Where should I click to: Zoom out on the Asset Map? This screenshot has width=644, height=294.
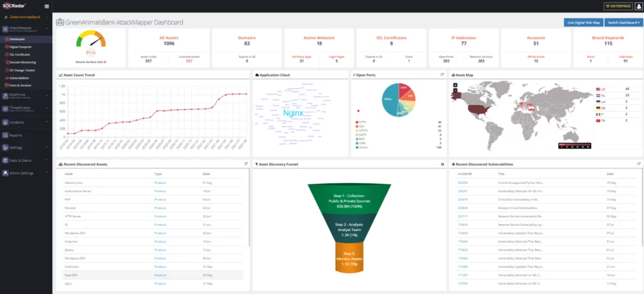click(455, 89)
